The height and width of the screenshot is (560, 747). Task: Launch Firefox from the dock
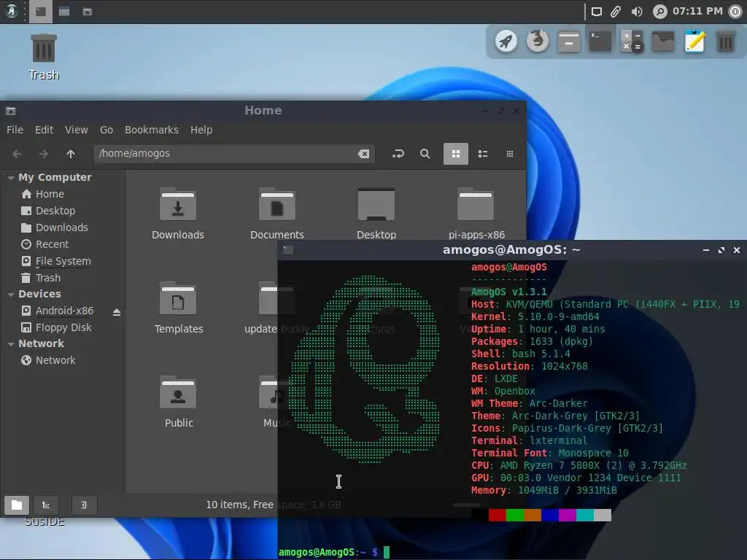[x=537, y=42]
